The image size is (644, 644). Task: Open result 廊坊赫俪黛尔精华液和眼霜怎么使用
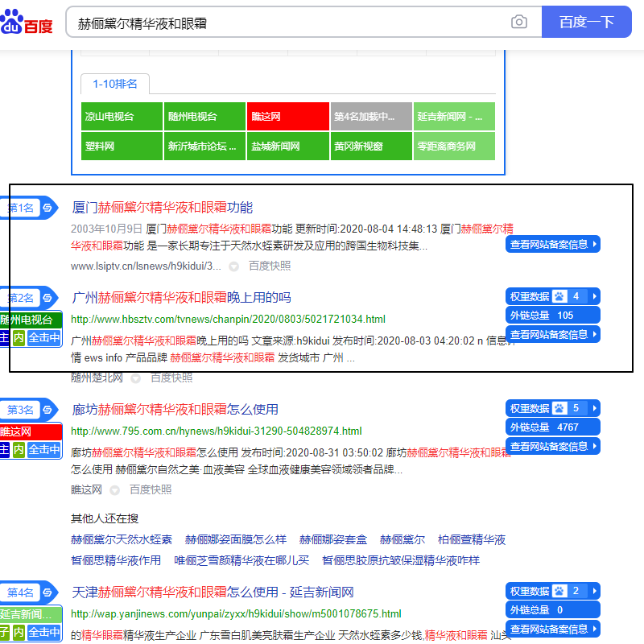[175, 410]
